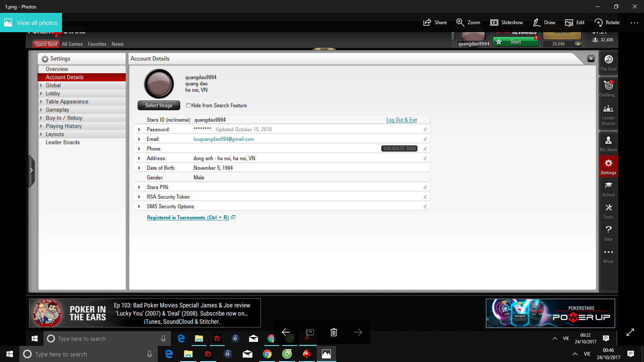Open Registered in Tournaments link
Image resolution: width=644 pixels, height=362 pixels.
tap(188, 218)
